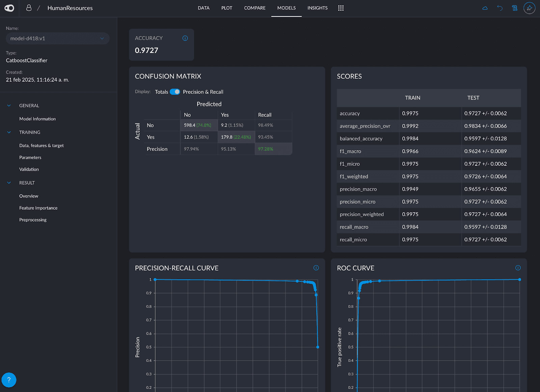Open Feature Importance in sidebar

(x=38, y=208)
